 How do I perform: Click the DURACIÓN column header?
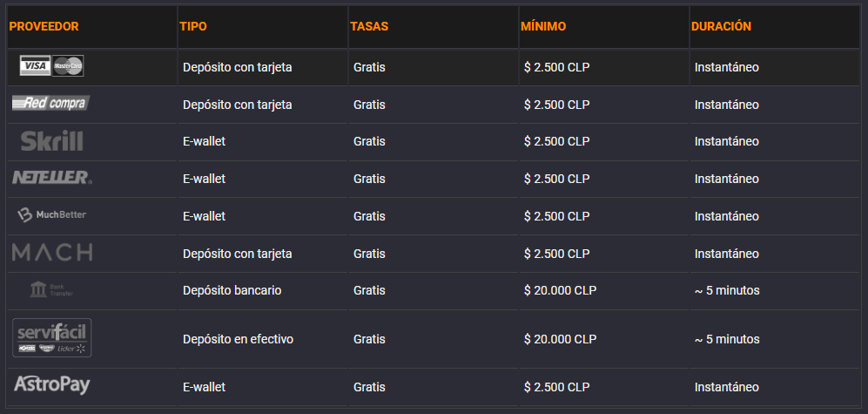click(722, 27)
